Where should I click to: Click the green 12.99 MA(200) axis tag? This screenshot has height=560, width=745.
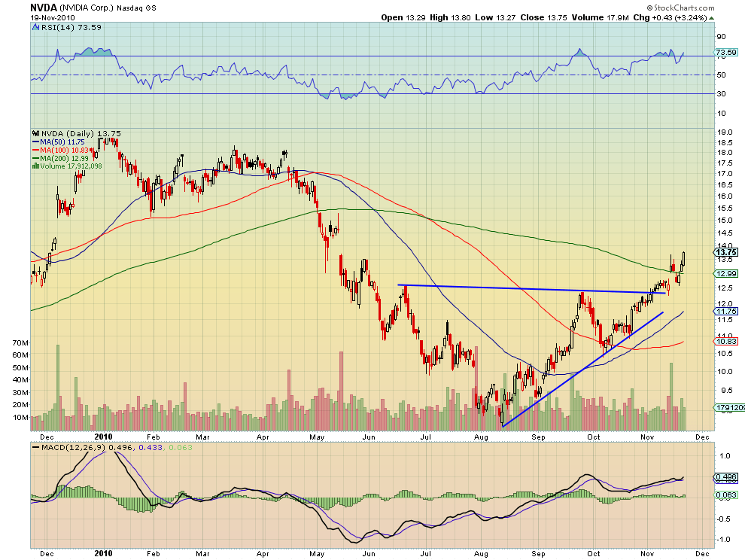[x=726, y=273]
